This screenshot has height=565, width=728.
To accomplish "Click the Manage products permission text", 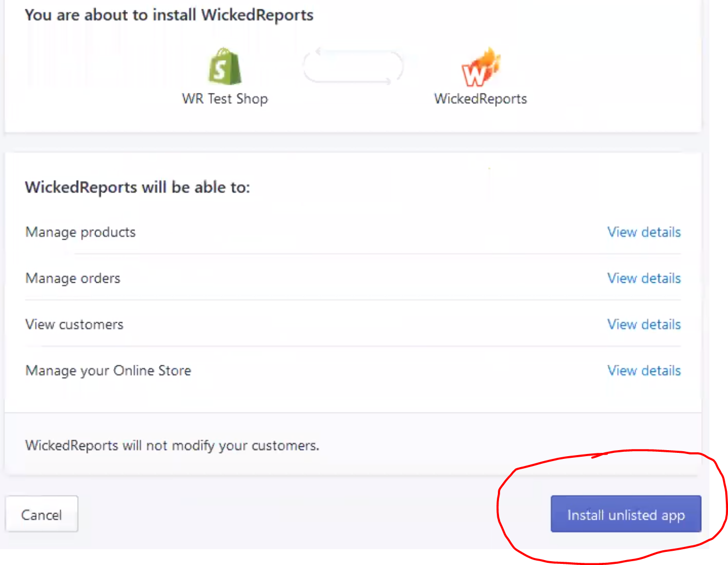I will tap(80, 232).
